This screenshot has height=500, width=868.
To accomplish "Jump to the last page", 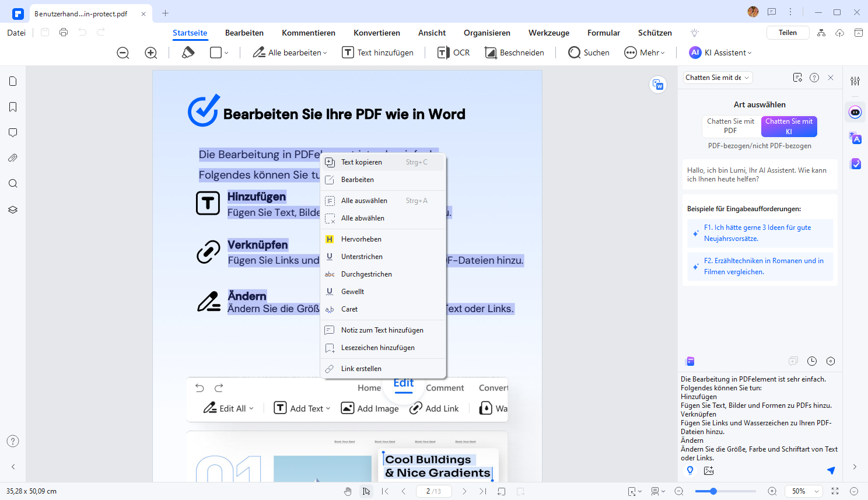I will [x=483, y=491].
